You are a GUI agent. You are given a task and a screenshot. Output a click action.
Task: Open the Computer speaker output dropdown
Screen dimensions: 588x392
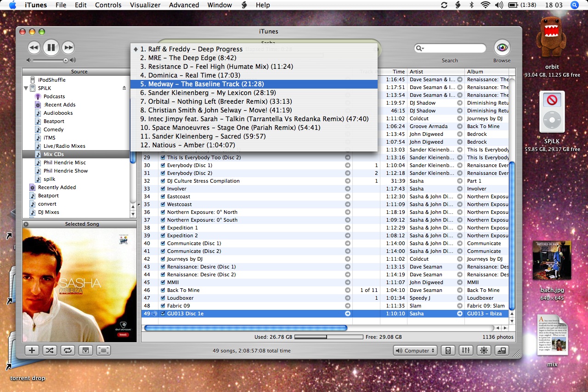click(415, 351)
